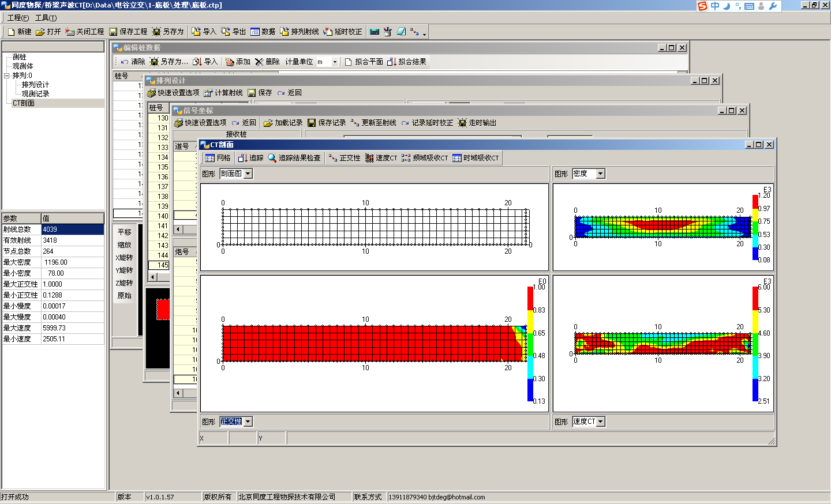Click 走时输出 in 信号坐标 window toolbar
Viewport: 831px width, 504px height.
pyautogui.click(x=477, y=123)
